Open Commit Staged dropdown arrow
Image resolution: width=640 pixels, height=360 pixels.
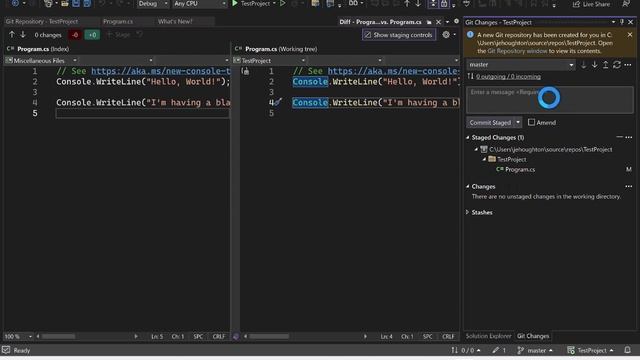tap(518, 122)
